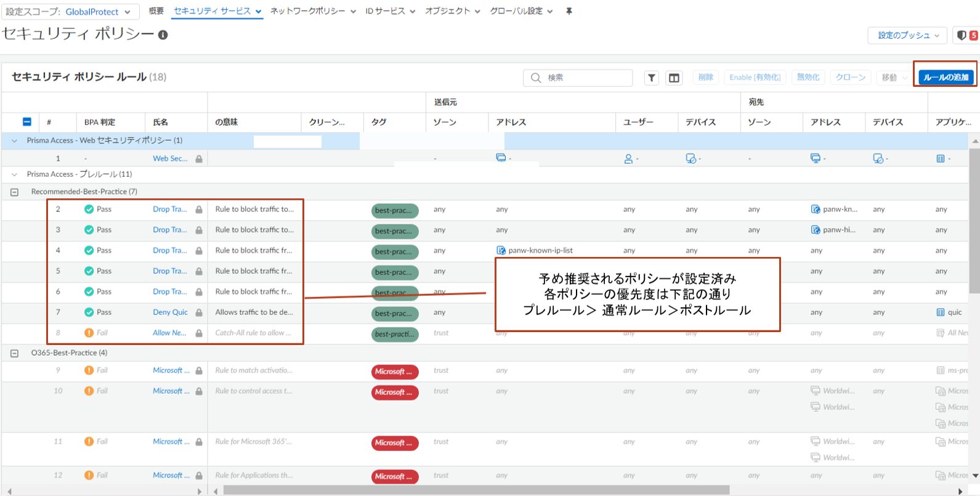Image resolution: width=980 pixels, height=496 pixels.
Task: Open Allow Ne... rule link
Action: pos(169,333)
